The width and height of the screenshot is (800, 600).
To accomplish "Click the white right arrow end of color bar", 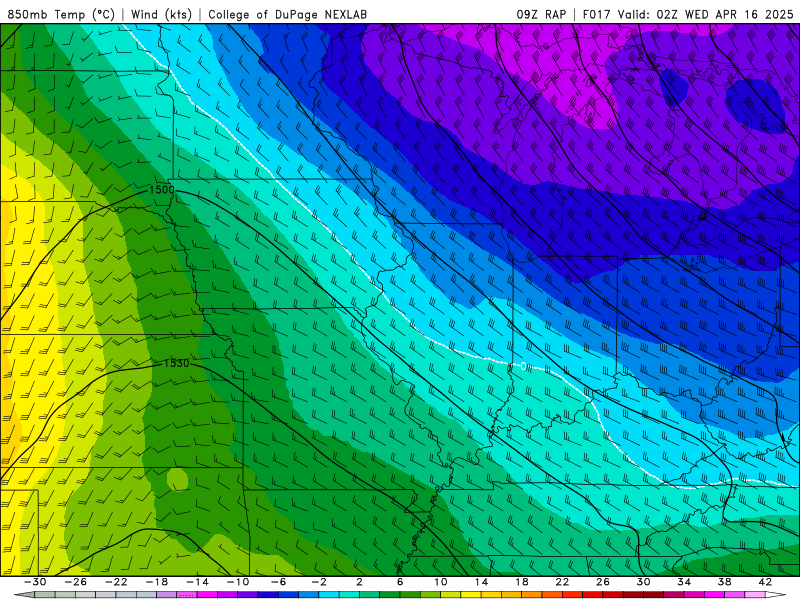I will 775,595.
